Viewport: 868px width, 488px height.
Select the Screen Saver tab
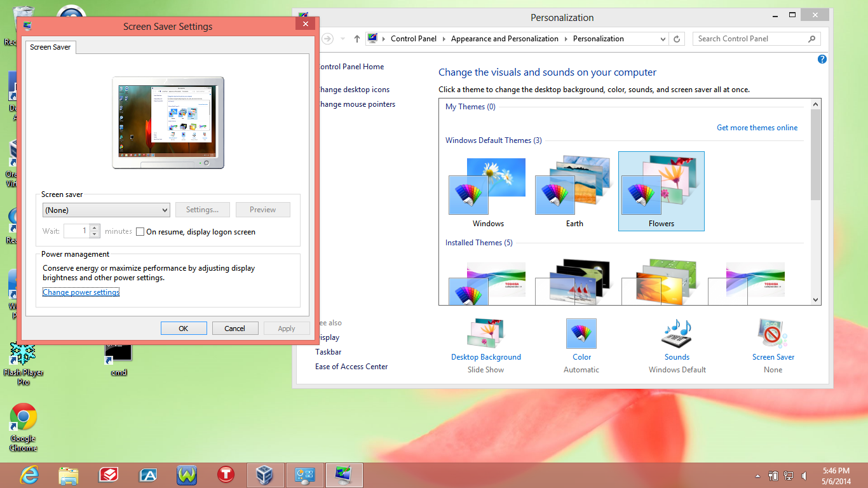[50, 47]
